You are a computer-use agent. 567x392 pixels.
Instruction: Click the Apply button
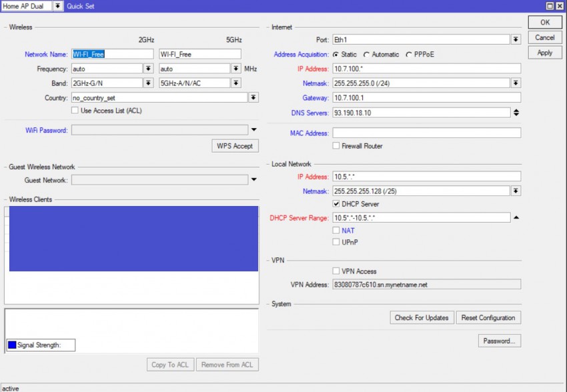coord(544,53)
